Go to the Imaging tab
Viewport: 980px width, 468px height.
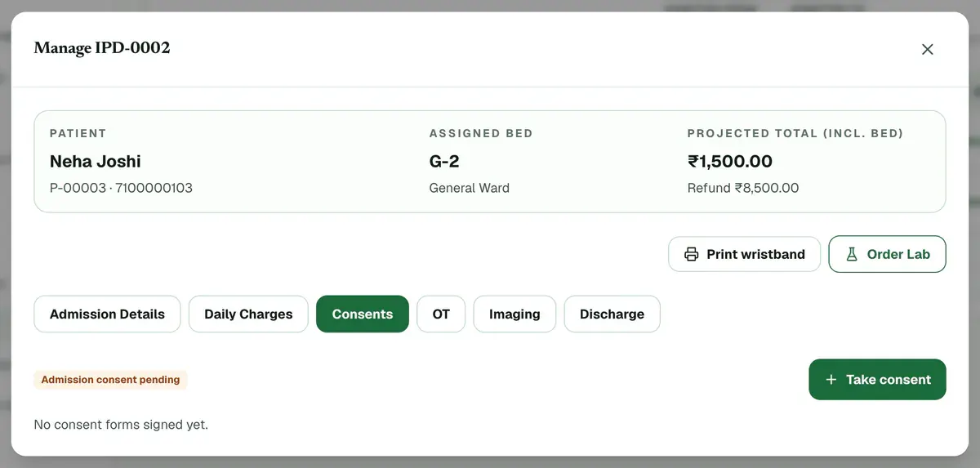514,314
